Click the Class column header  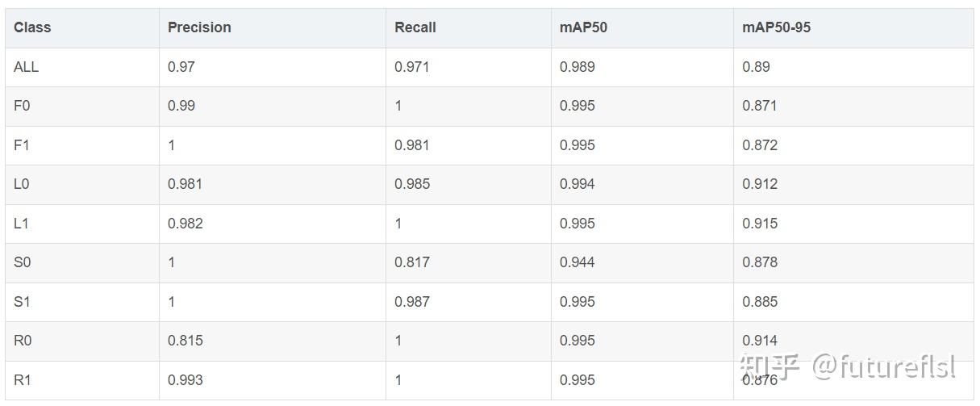coord(32,27)
